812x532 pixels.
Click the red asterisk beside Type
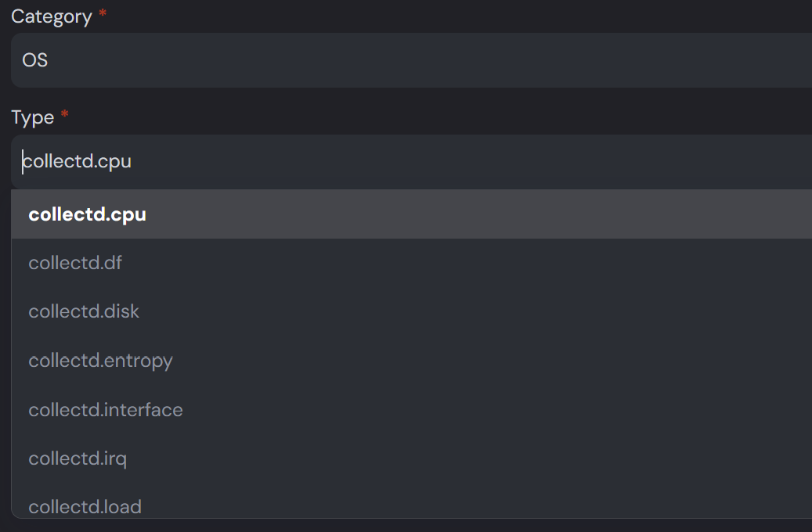pyautogui.click(x=65, y=113)
